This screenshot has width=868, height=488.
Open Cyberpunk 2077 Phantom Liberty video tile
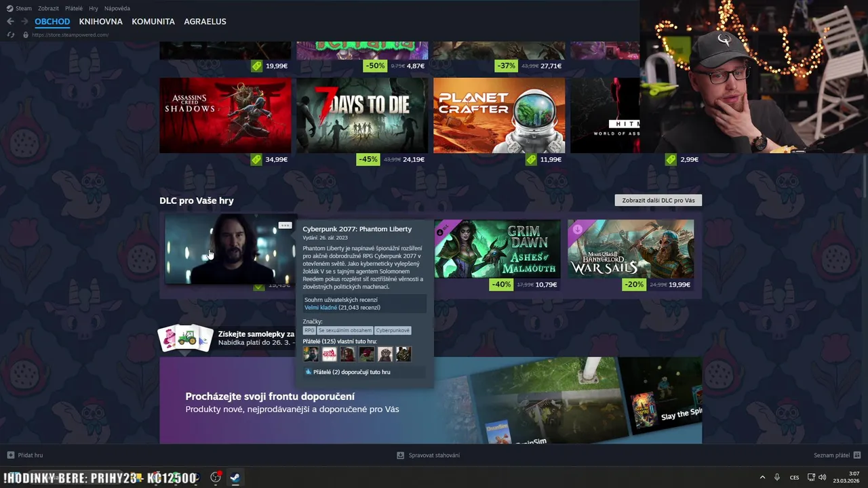click(229, 249)
